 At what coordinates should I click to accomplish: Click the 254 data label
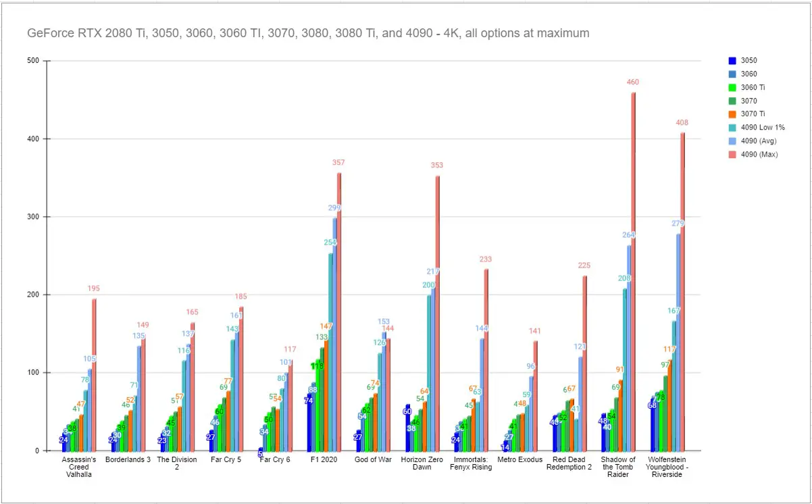pos(330,243)
